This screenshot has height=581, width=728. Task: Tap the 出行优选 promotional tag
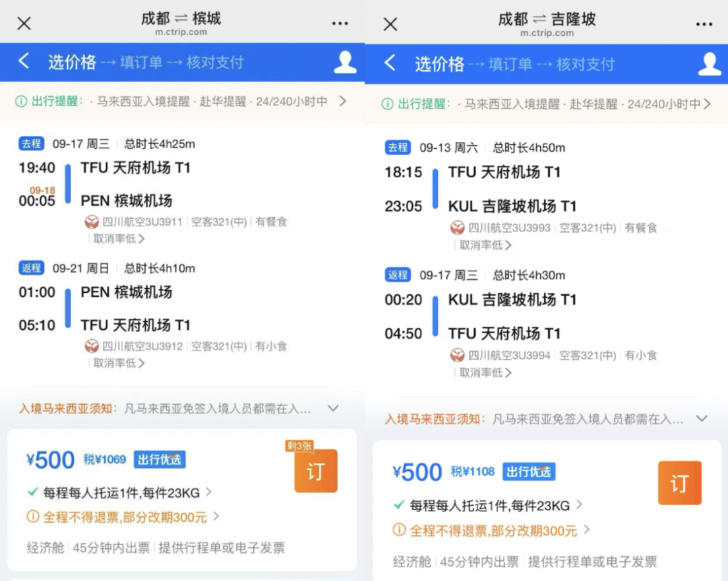coord(159,460)
